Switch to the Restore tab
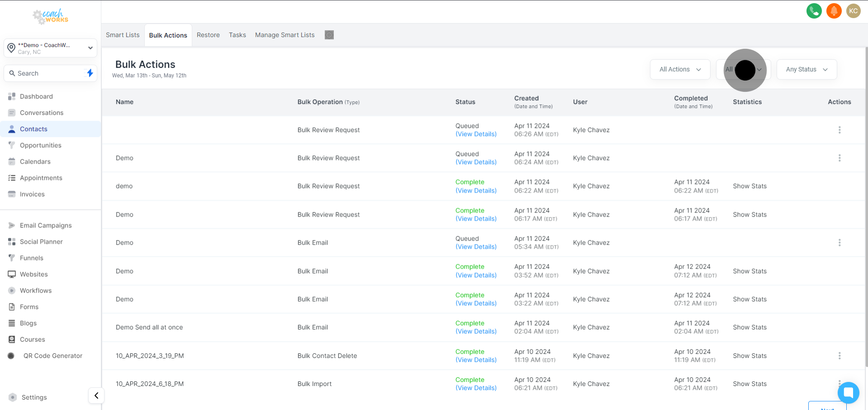 click(x=208, y=35)
